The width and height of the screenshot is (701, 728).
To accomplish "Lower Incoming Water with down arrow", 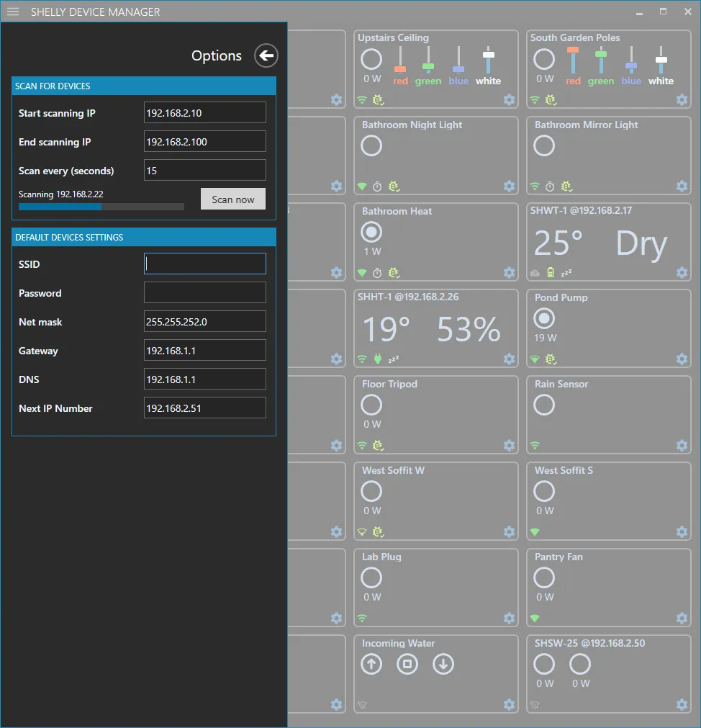I will (443, 665).
